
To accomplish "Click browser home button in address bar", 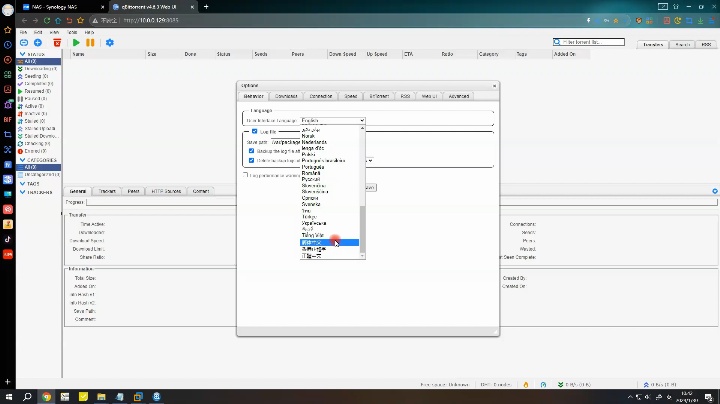I will 58,21.
